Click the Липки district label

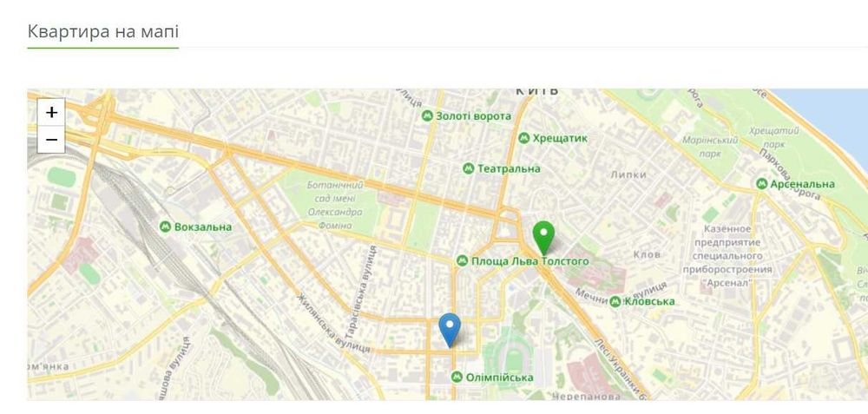pos(628,174)
